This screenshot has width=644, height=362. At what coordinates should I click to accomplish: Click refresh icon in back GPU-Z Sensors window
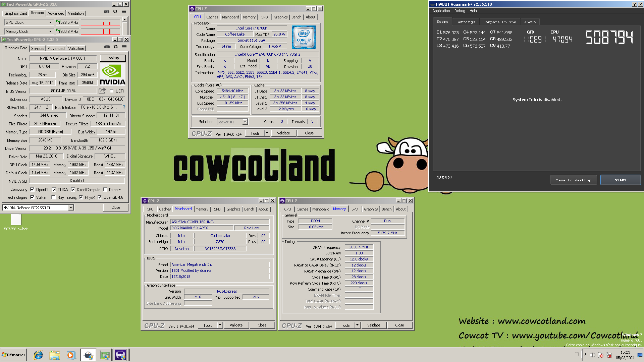click(115, 12)
